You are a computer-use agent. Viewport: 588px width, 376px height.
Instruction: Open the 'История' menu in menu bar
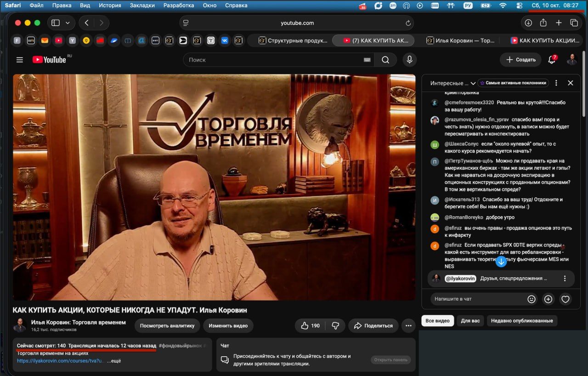click(110, 6)
